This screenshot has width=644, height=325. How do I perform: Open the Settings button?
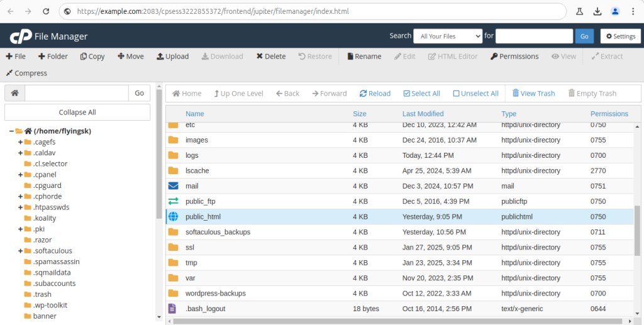[x=620, y=36]
